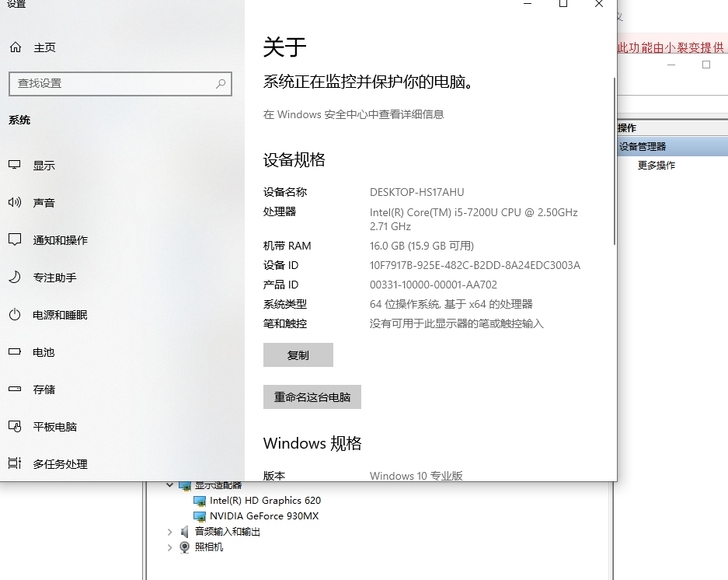The width and height of the screenshot is (728, 580).
Task: Click the 操作 pane header in background window
Action: [626, 128]
